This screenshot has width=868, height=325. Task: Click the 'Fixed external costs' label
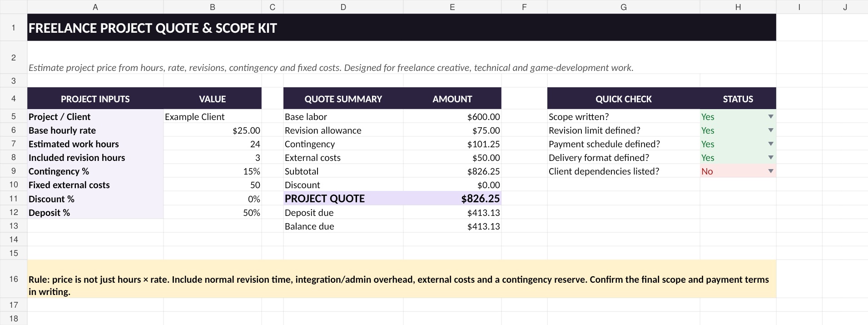tap(69, 185)
